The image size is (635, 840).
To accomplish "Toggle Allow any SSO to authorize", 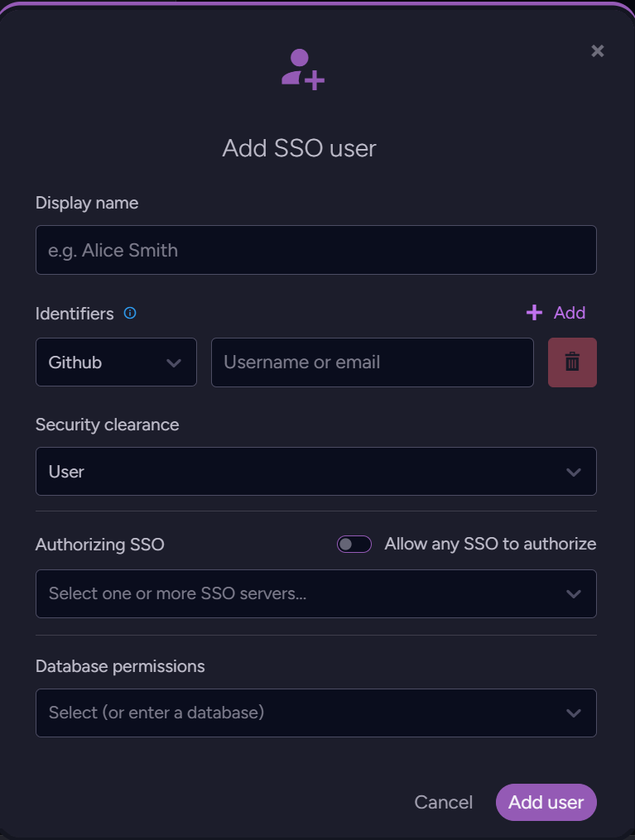I will pos(354,545).
